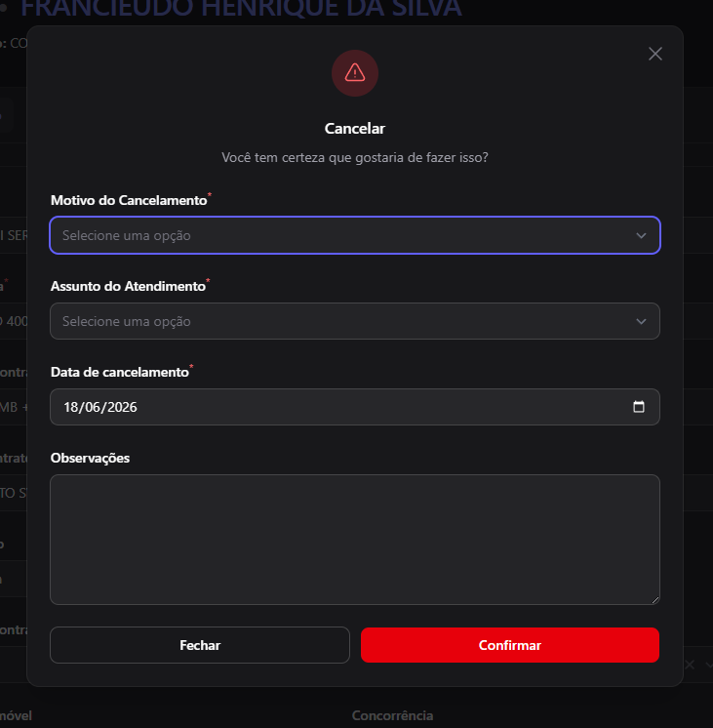Viewport: 713px width, 728px height.
Task: Click the Data de cancelamento label
Action: coord(120,372)
